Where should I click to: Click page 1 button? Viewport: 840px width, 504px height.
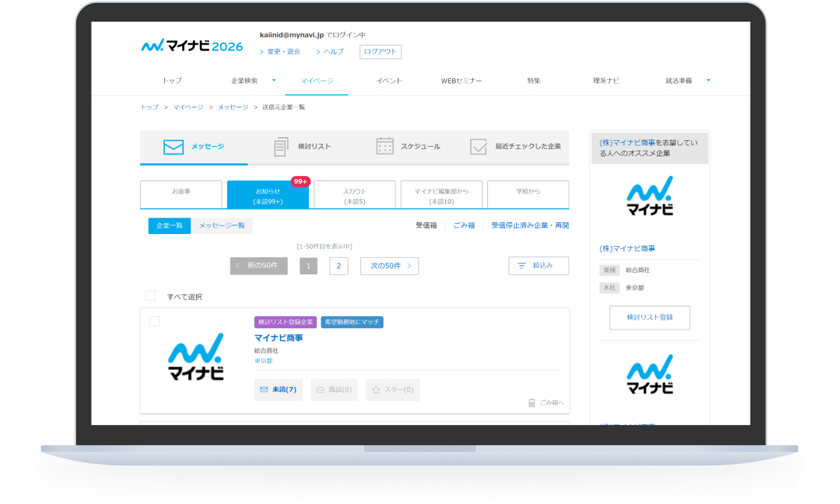click(309, 265)
